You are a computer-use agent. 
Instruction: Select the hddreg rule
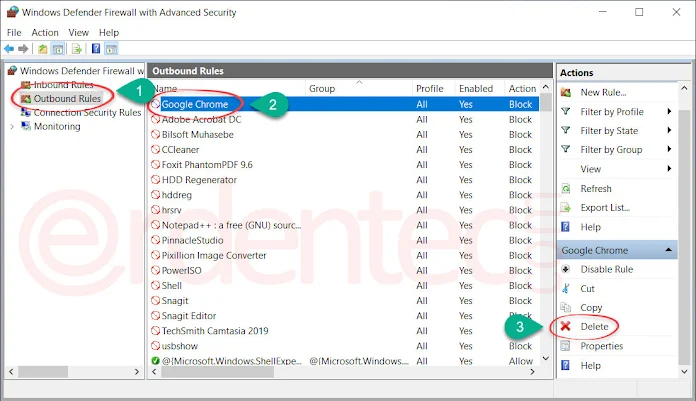click(344, 195)
